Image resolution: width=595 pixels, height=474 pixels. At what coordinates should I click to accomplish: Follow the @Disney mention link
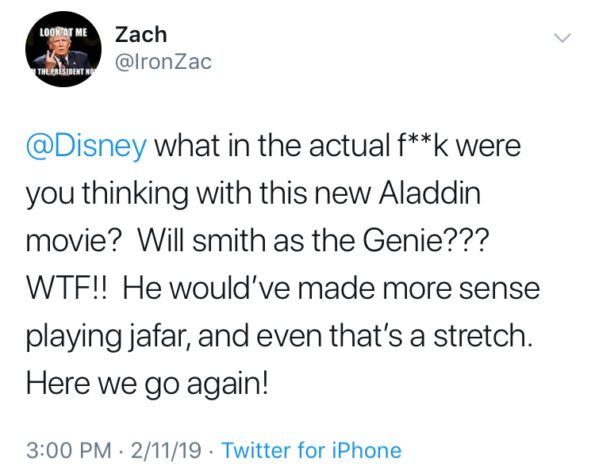pos(86,146)
